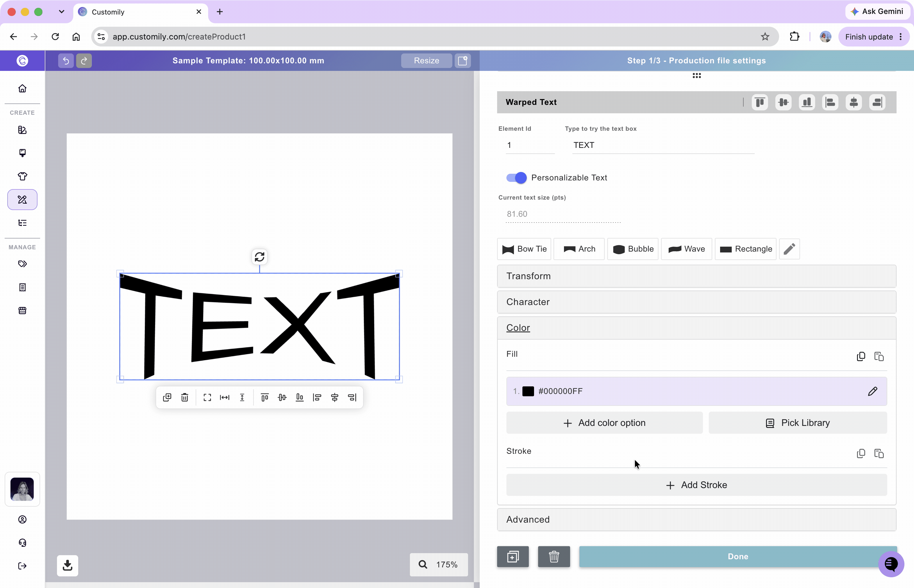Click the Add Stroke button
The height and width of the screenshot is (588, 914).
tap(696, 485)
